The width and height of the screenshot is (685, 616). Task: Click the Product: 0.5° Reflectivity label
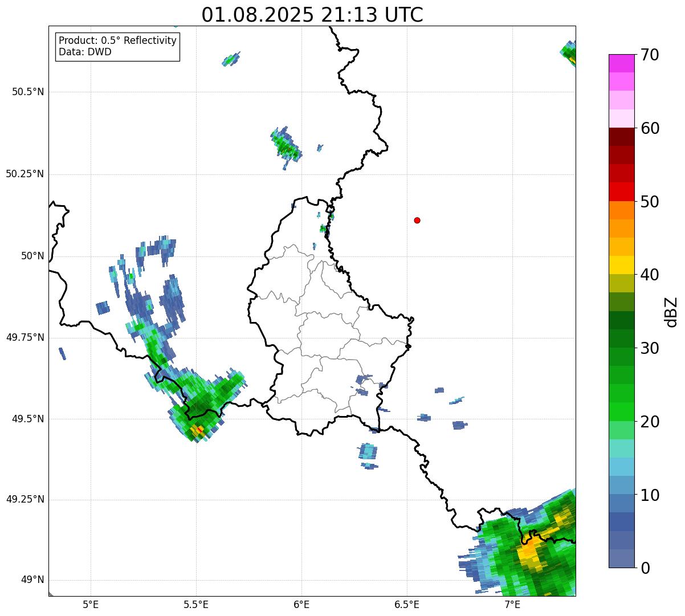click(117, 40)
